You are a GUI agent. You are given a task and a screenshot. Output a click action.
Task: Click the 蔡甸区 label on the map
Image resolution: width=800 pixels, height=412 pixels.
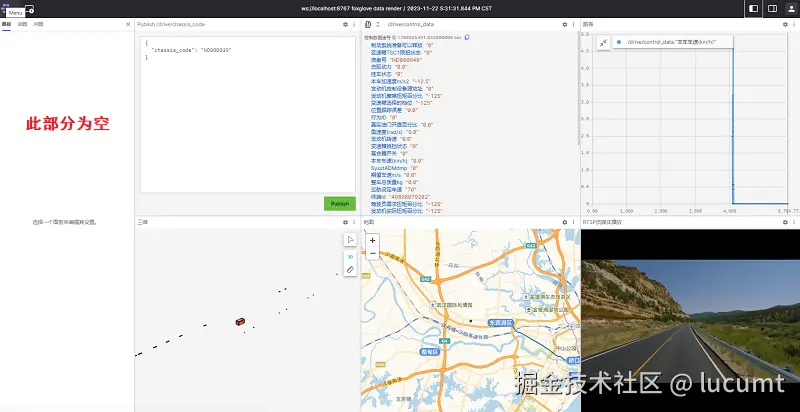(x=429, y=352)
